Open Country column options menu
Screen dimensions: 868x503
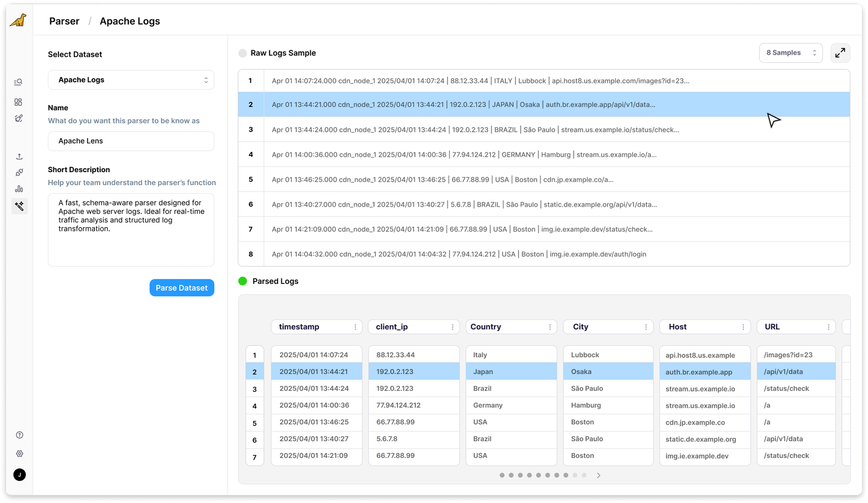click(x=550, y=327)
